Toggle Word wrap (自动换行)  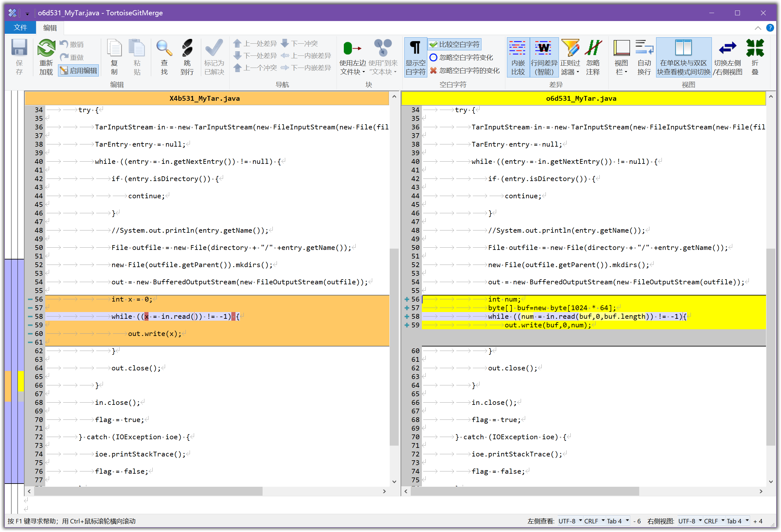click(x=644, y=57)
